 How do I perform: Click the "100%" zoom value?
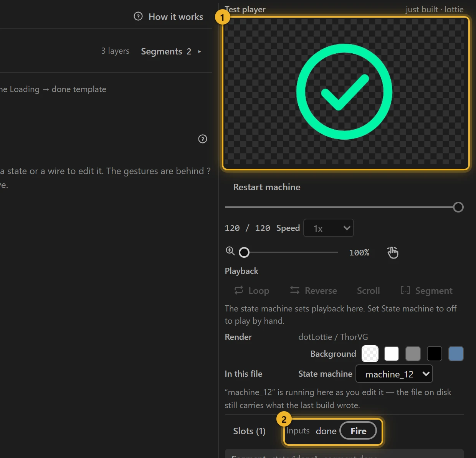tap(359, 252)
